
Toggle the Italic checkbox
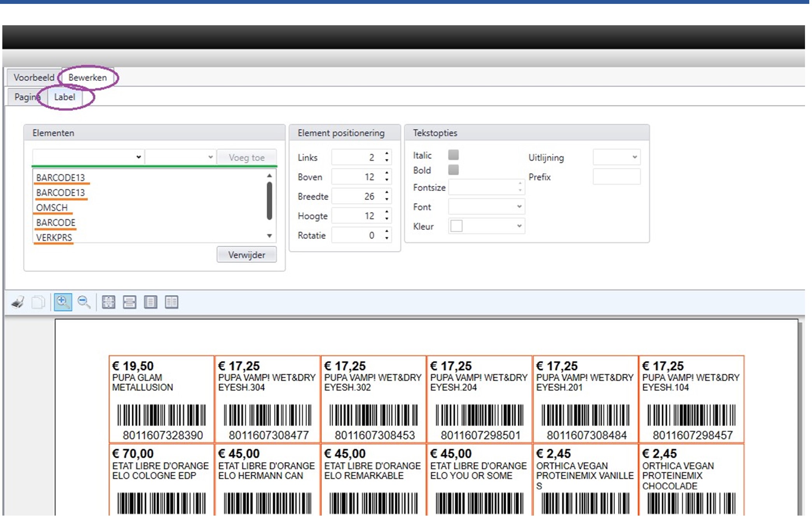(x=453, y=155)
